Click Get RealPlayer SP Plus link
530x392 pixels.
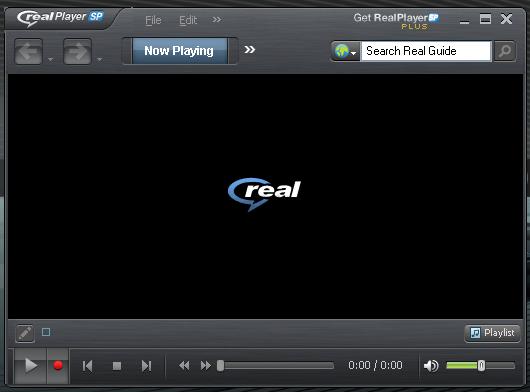(396, 21)
